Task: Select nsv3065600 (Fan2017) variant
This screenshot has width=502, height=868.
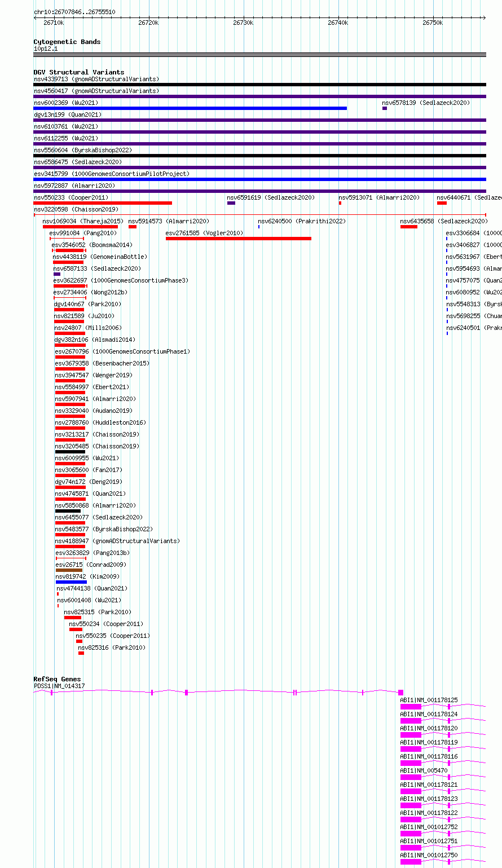Action: click(x=89, y=470)
